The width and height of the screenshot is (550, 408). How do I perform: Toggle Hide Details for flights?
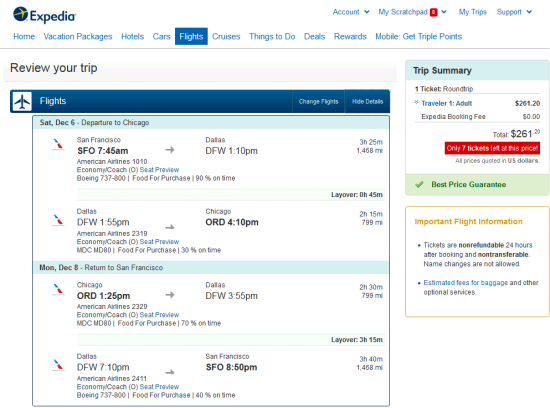[x=367, y=101]
